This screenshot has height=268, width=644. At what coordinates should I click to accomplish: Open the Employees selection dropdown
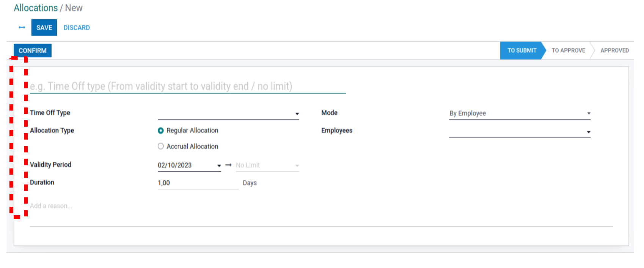[519, 132]
